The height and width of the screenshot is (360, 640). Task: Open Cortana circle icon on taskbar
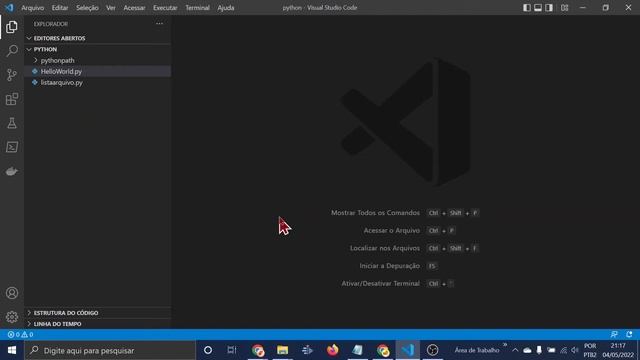(208, 350)
